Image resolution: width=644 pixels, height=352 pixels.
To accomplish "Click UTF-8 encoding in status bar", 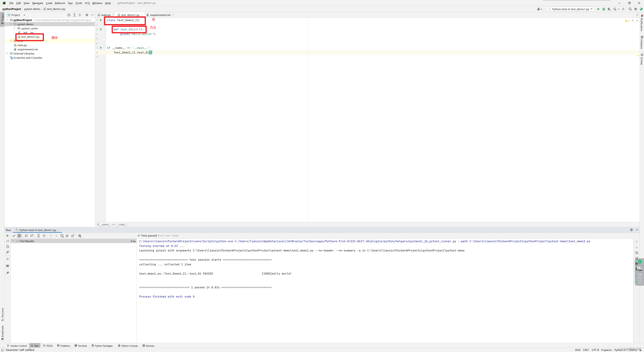I will (x=595, y=350).
